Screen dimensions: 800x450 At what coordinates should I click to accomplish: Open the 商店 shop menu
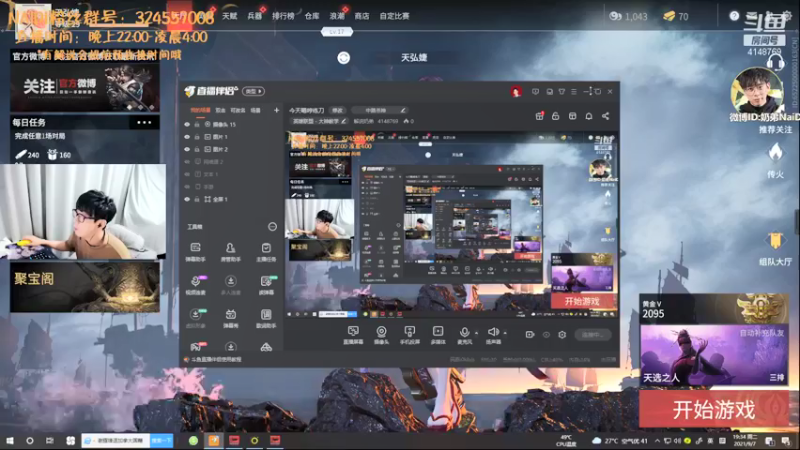pos(362,16)
